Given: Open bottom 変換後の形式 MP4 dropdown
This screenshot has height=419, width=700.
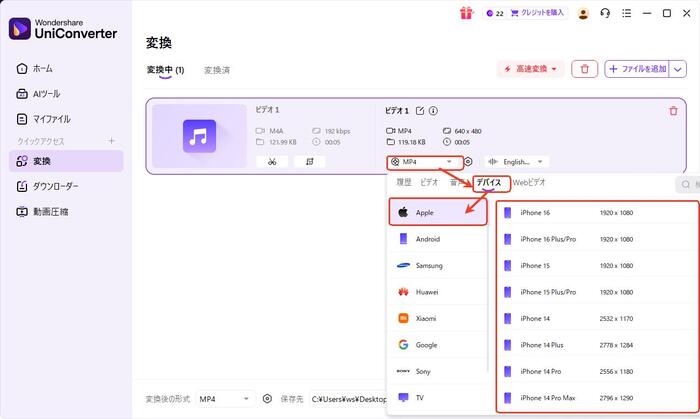Looking at the screenshot, I should pos(225,399).
